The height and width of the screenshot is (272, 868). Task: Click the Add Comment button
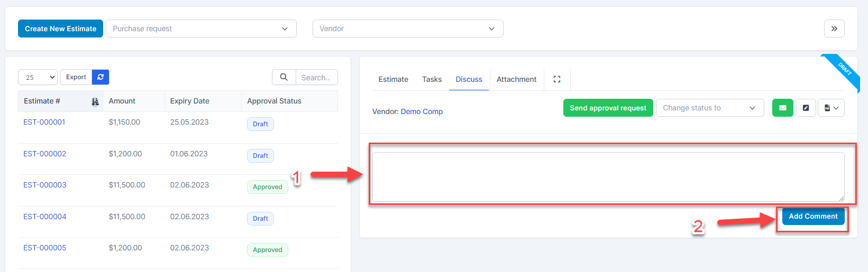[x=813, y=216]
